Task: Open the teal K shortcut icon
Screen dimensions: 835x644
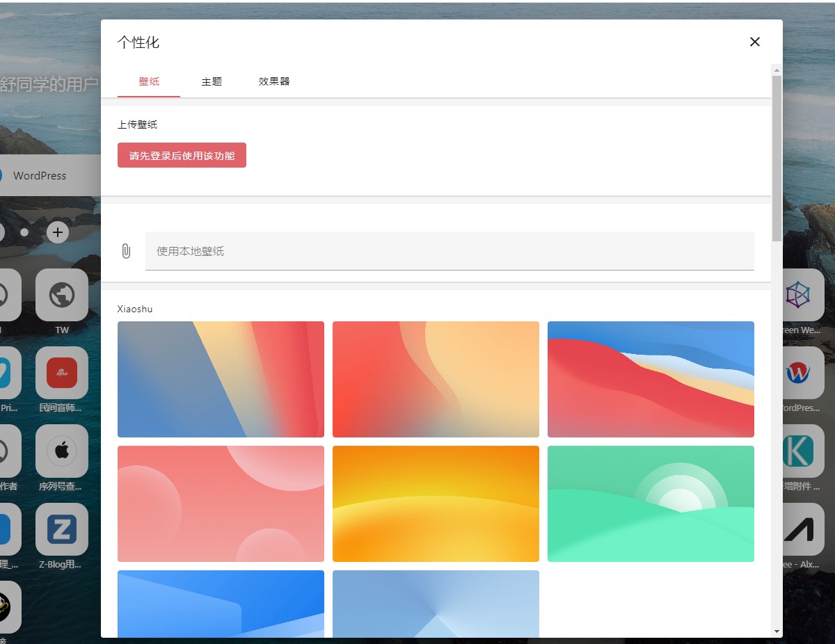Action: tap(798, 451)
